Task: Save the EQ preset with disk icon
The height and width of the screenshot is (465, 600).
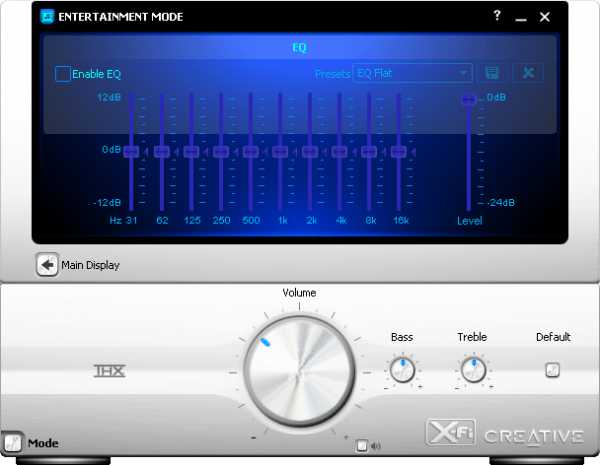Action: tap(492, 73)
